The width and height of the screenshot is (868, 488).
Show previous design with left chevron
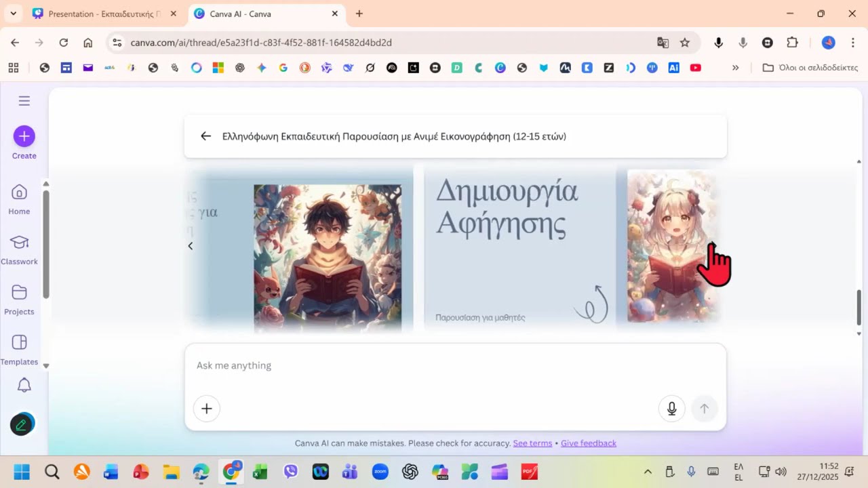point(191,246)
